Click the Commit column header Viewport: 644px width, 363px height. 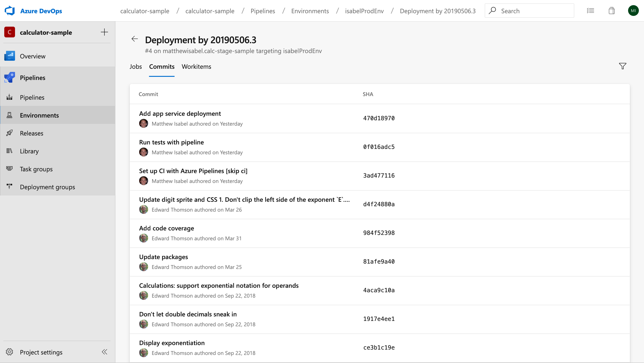(x=148, y=94)
